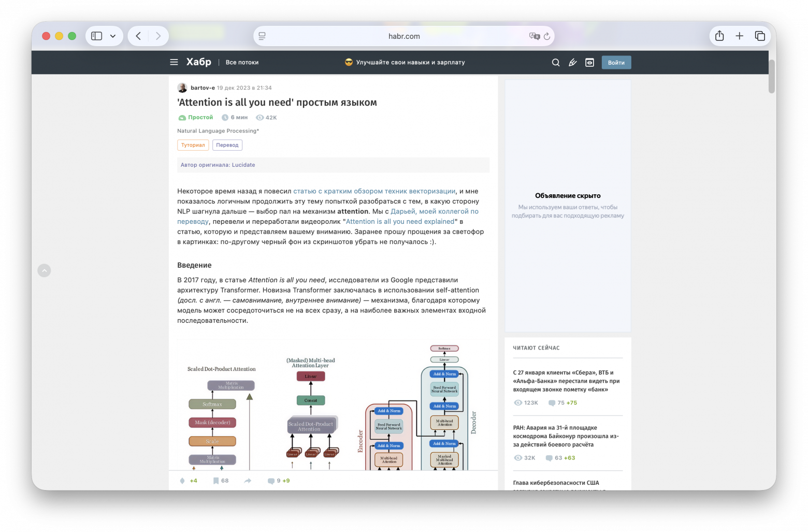Bookmark the article with the ribbon icon
Image resolution: width=808 pixels, height=532 pixels.
coord(216,481)
